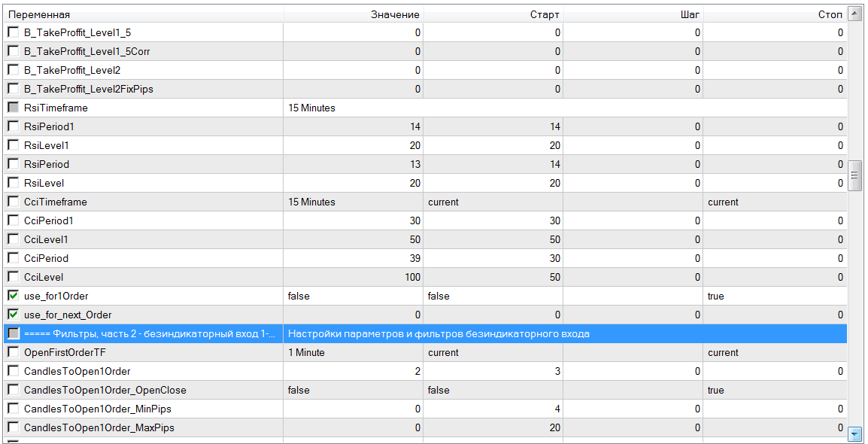Select CciLevel value 100
Image resolution: width=868 pixels, height=444 pixels.
412,278
